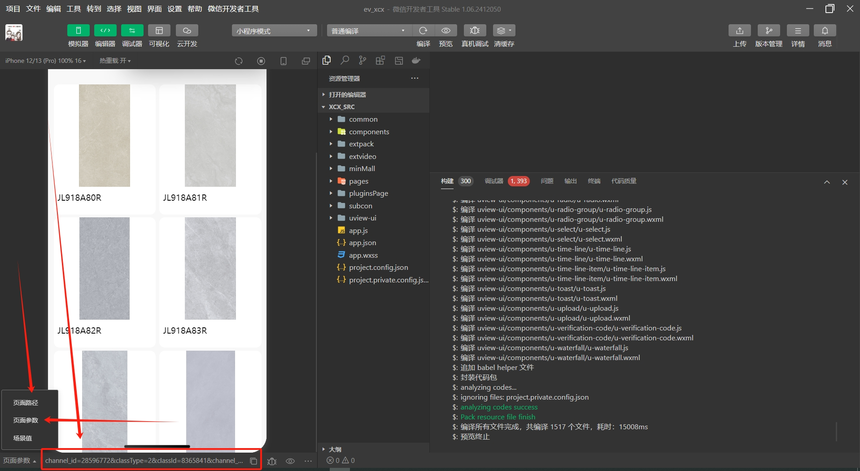Click the upload button

point(739,31)
